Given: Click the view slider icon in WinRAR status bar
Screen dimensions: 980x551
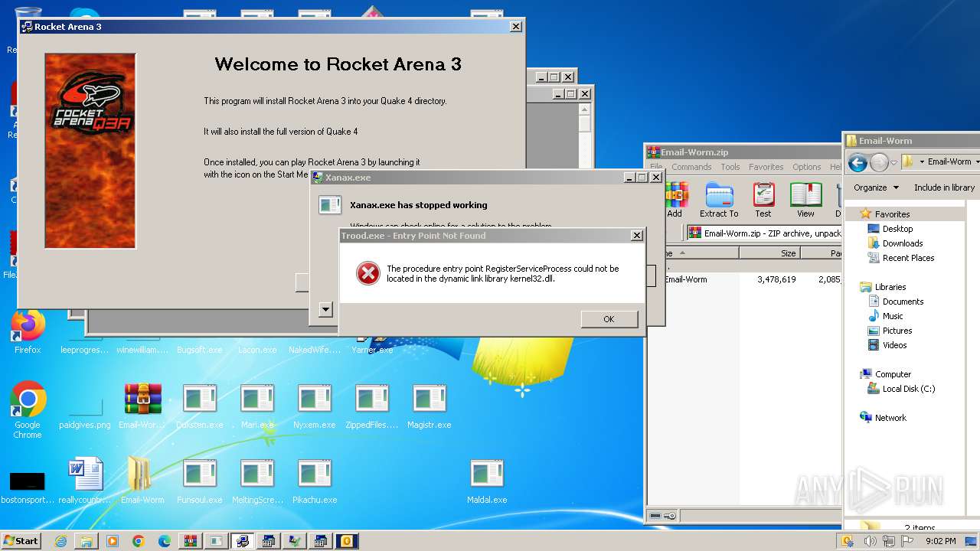Looking at the screenshot, I should 663,516.
